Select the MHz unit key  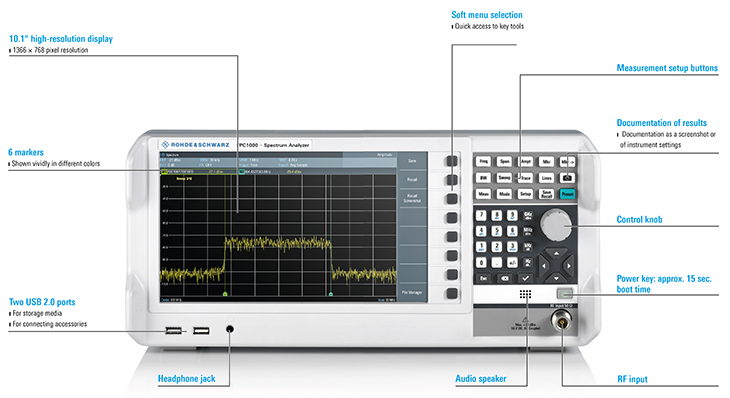[x=528, y=231]
